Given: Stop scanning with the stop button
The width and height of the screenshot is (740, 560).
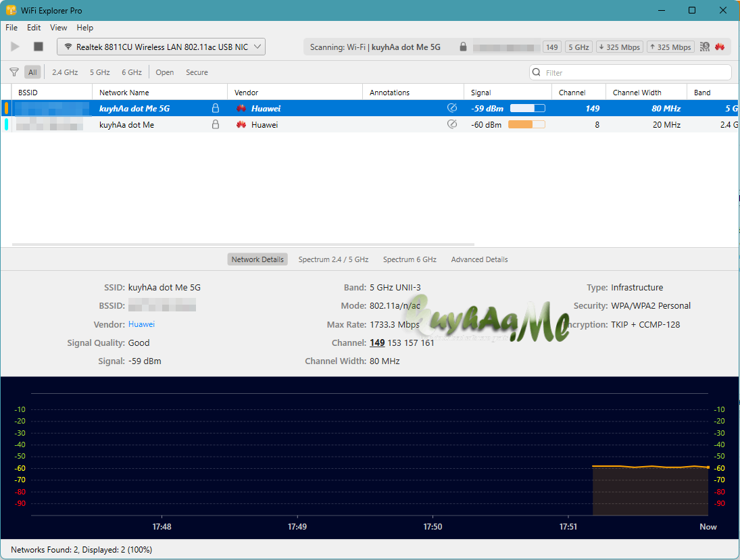Looking at the screenshot, I should click(39, 46).
